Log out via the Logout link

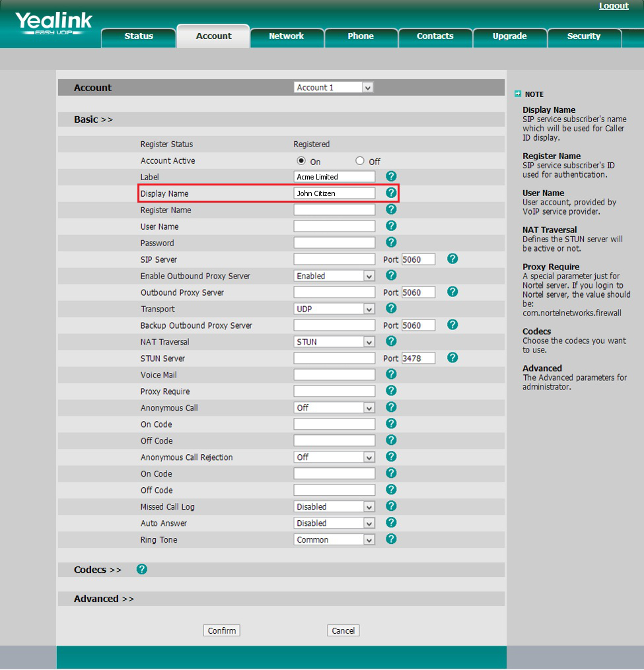pos(614,6)
